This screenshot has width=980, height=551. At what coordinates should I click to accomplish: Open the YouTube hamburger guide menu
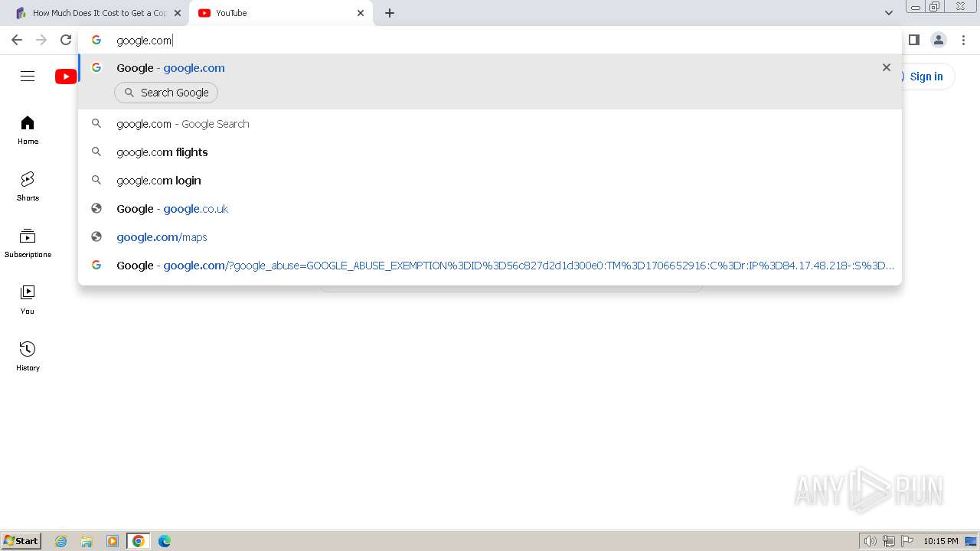[x=28, y=76]
